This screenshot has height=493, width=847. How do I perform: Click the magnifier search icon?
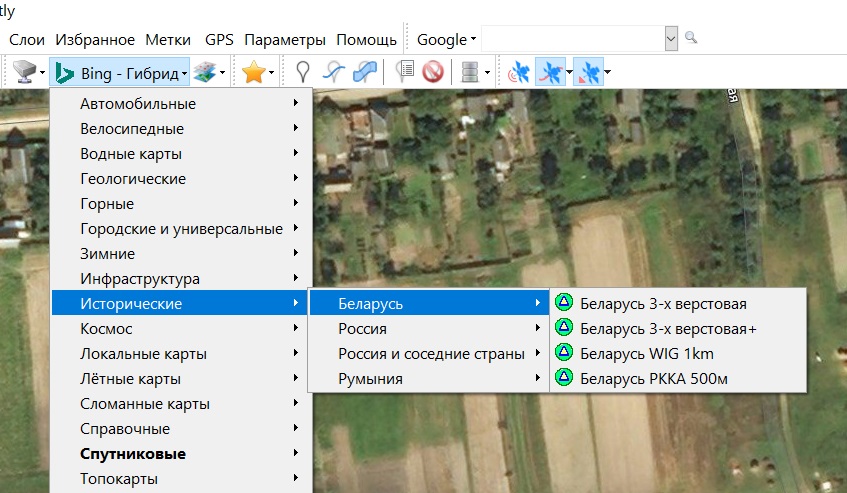point(690,39)
